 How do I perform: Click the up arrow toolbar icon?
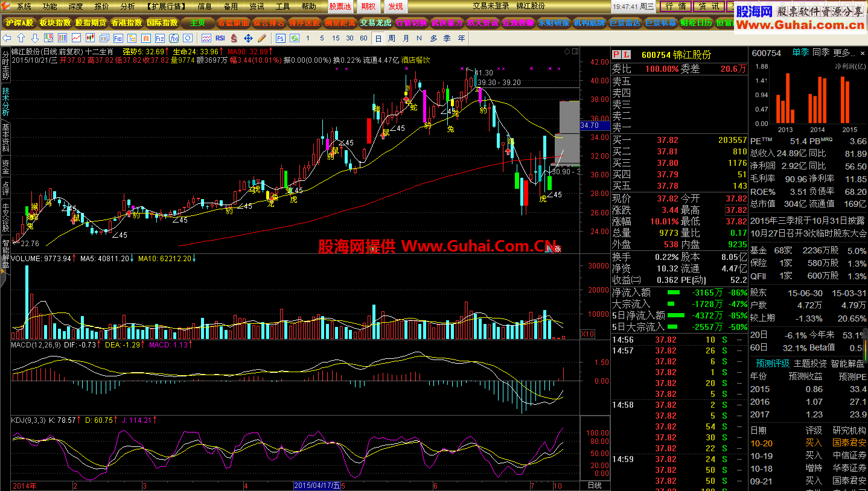tap(21, 38)
